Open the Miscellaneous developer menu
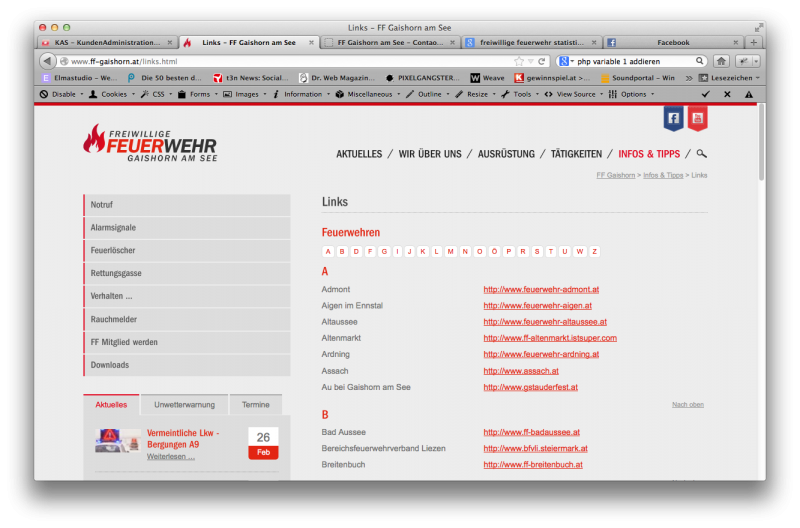This screenshot has width=800, height=528. (x=367, y=94)
